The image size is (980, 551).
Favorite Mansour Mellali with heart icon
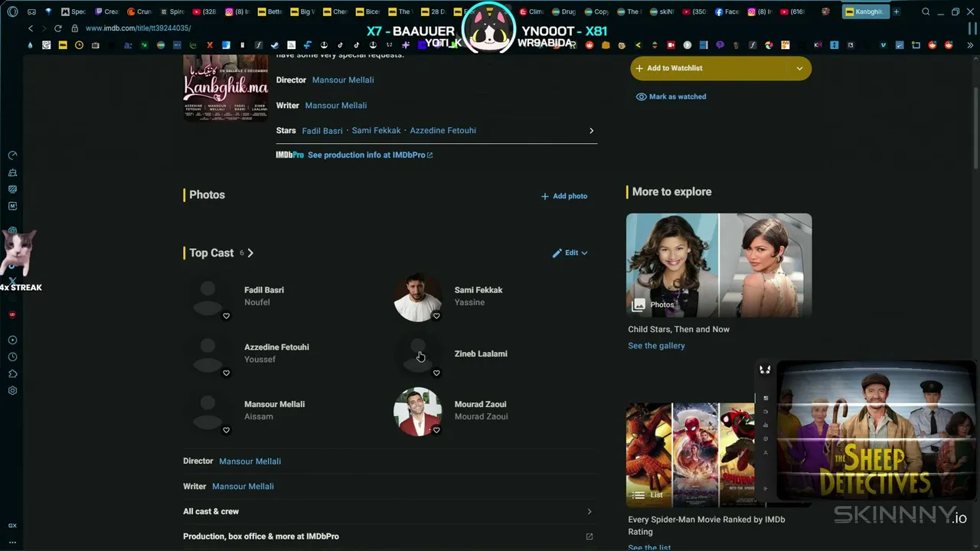(226, 430)
